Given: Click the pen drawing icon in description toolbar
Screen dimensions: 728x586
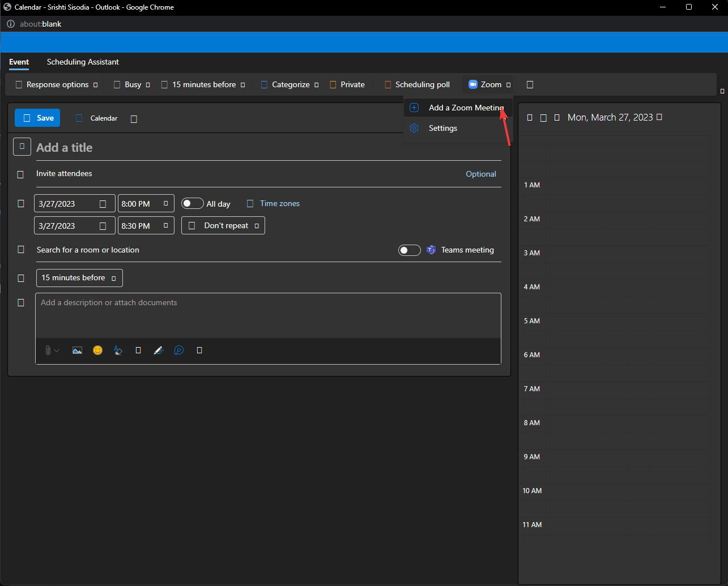Looking at the screenshot, I should click(x=159, y=350).
